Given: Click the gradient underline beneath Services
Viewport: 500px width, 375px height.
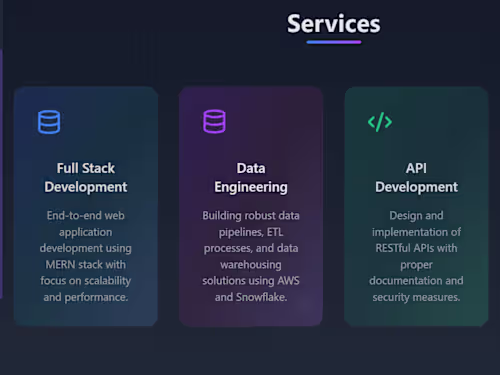Looking at the screenshot, I should tap(334, 42).
